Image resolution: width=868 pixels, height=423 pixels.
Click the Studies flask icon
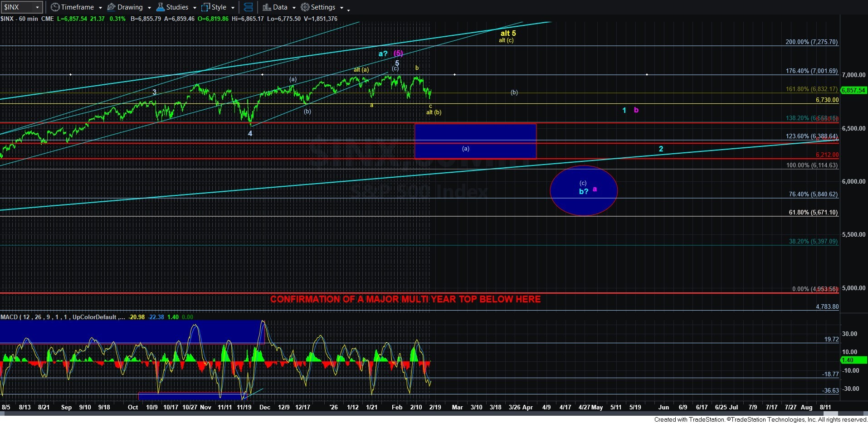coord(160,7)
